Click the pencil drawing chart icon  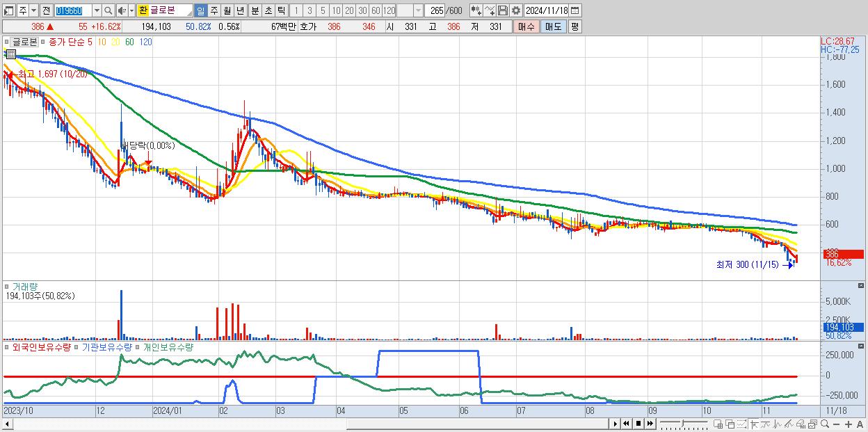coord(789,424)
